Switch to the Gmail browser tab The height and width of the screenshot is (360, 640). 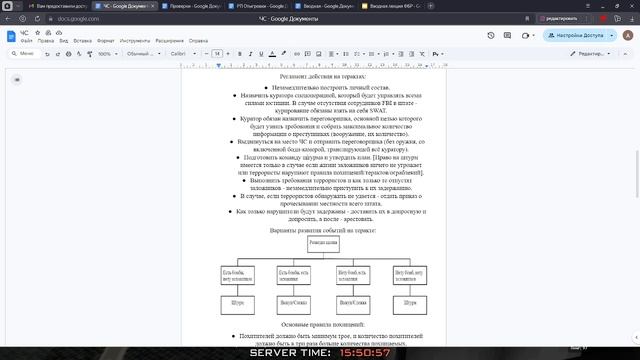(58, 6)
